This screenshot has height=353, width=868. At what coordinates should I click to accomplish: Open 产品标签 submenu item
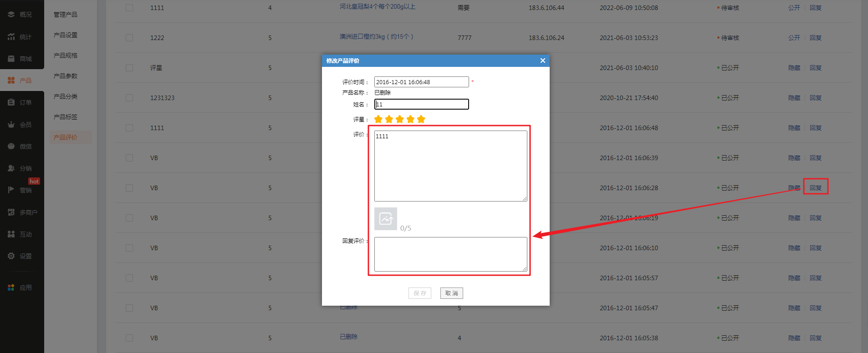[66, 117]
